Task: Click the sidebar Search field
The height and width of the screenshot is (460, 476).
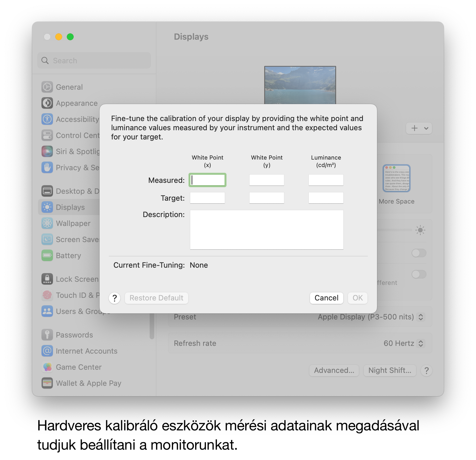Action: 94,61
